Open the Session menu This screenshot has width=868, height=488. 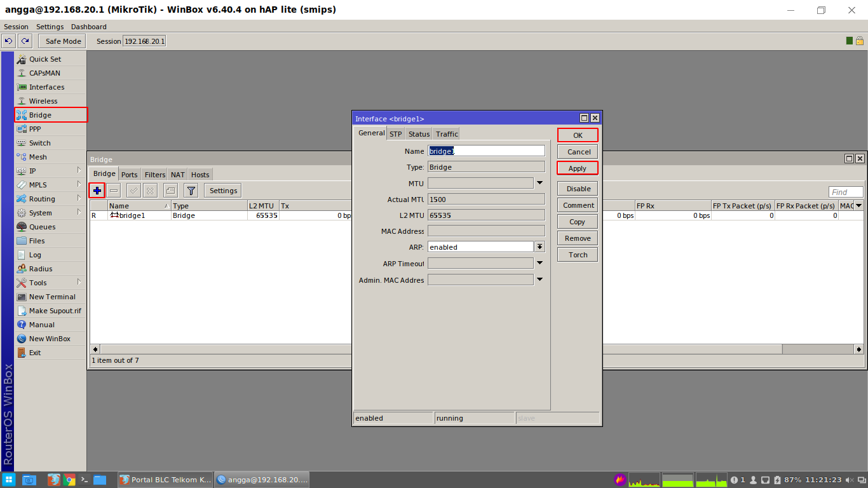(x=16, y=27)
